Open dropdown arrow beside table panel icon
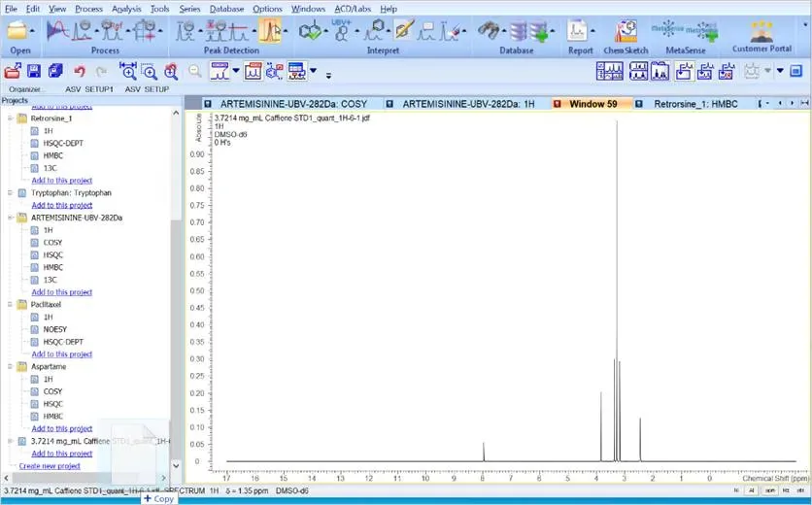Image resolution: width=812 pixels, height=505 pixels. [313, 71]
